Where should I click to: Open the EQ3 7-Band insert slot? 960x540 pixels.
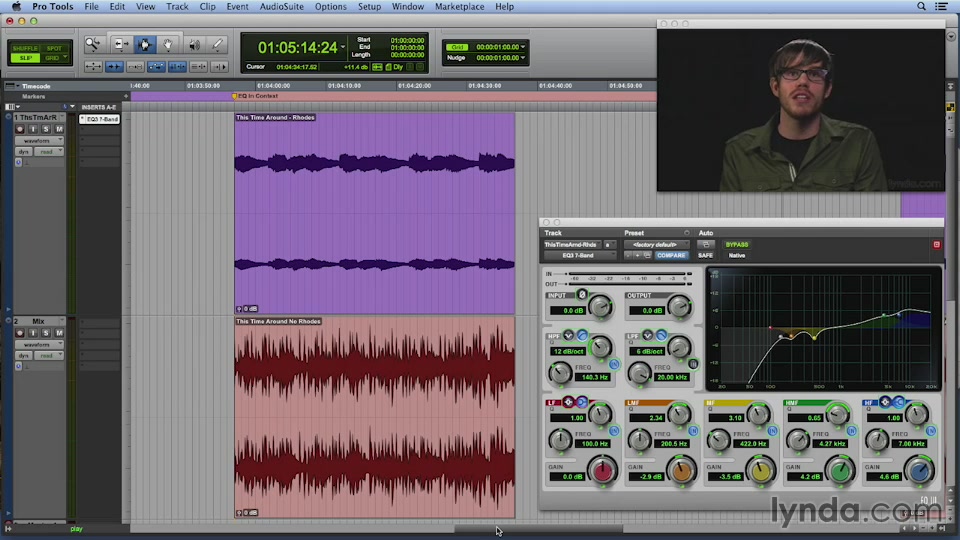click(x=100, y=119)
